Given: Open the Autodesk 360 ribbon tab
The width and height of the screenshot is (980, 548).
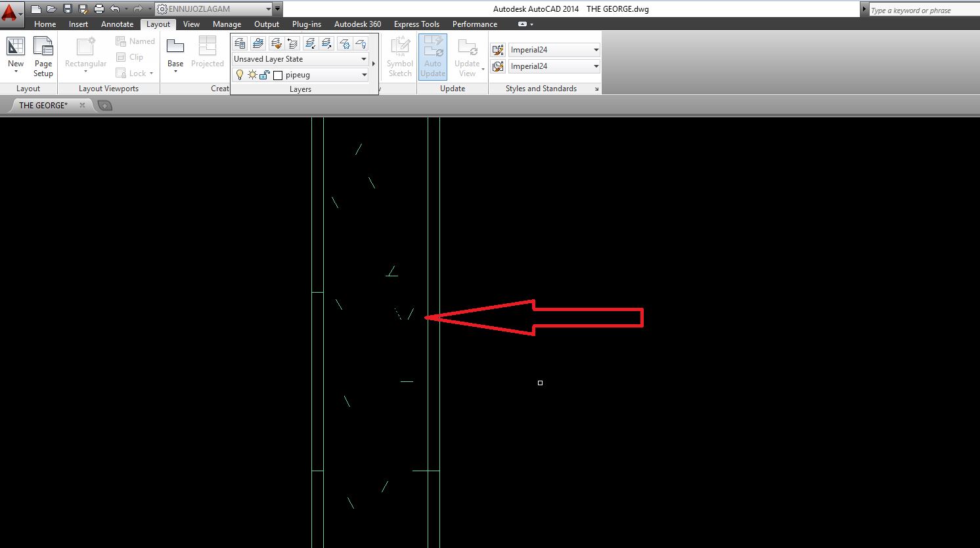Looking at the screenshot, I should point(357,24).
